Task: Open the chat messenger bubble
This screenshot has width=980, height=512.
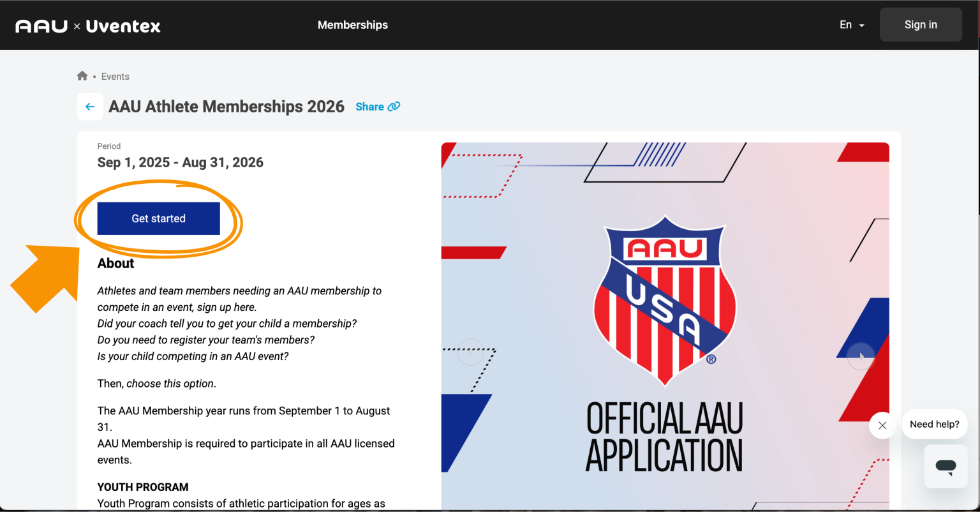Action: 946,466
